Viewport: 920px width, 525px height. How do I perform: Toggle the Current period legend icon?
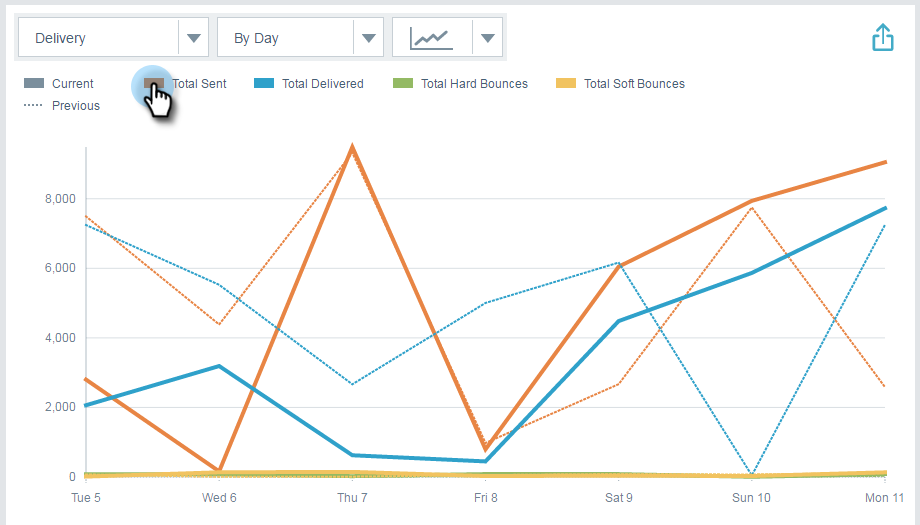tap(34, 83)
